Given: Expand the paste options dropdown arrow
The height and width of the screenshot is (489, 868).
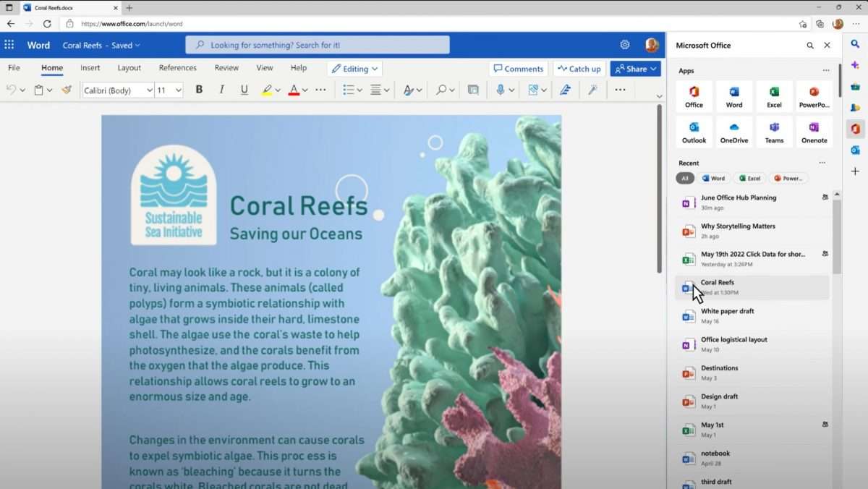Looking at the screenshot, I should pos(49,90).
